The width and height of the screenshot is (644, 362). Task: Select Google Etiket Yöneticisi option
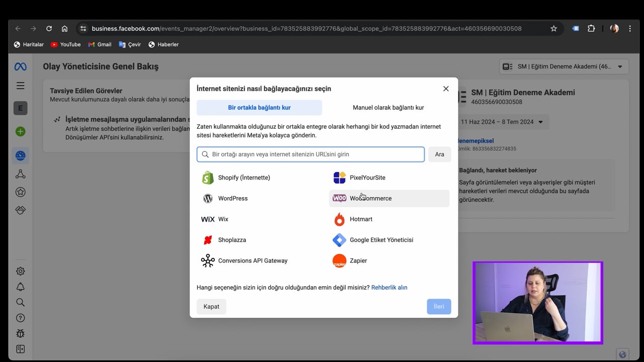tap(389, 240)
